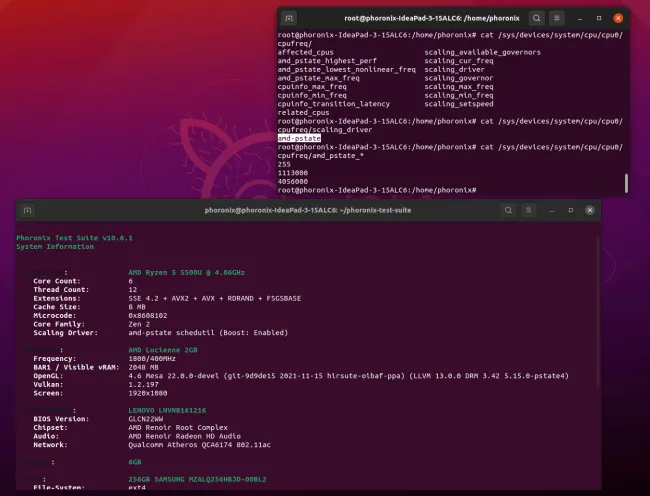The image size is (650, 496).
Task: Click the scaling_available_governors entry in listing
Action: [482, 52]
